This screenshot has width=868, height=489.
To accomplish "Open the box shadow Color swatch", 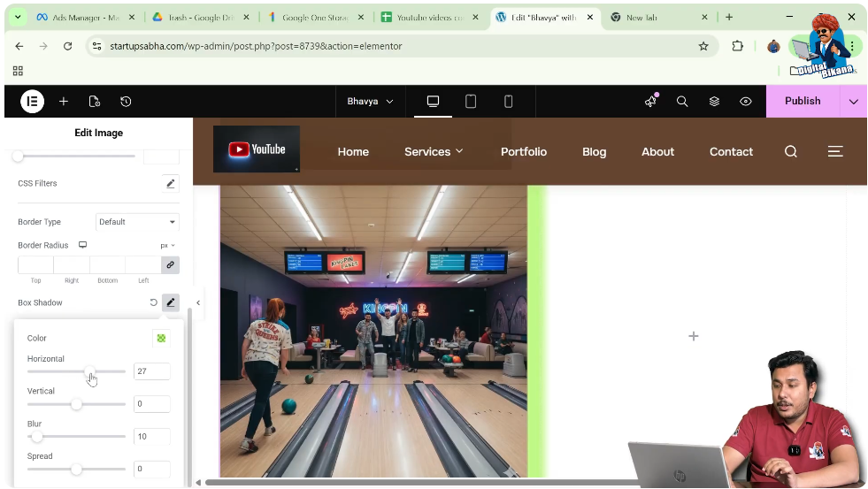I will tap(161, 338).
